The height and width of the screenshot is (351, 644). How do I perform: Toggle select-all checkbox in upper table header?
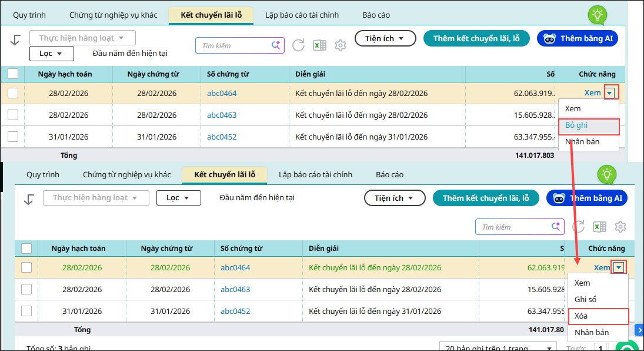[x=13, y=74]
